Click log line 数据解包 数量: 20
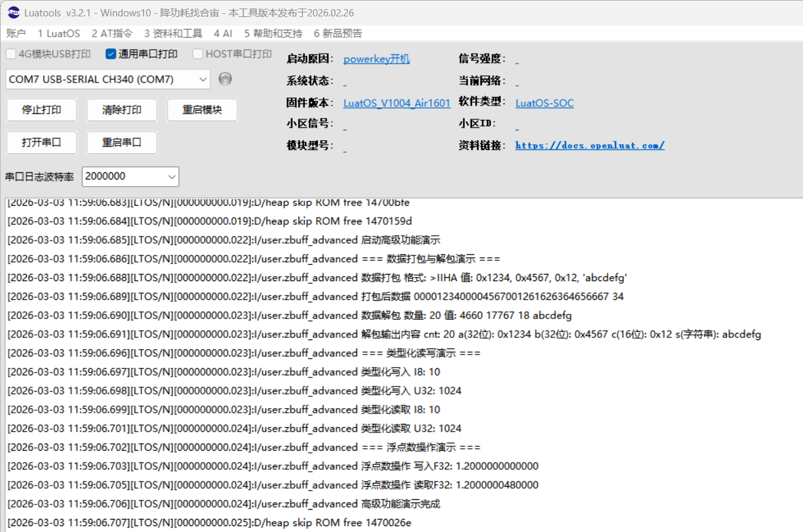The height and width of the screenshot is (532, 803). (290, 316)
